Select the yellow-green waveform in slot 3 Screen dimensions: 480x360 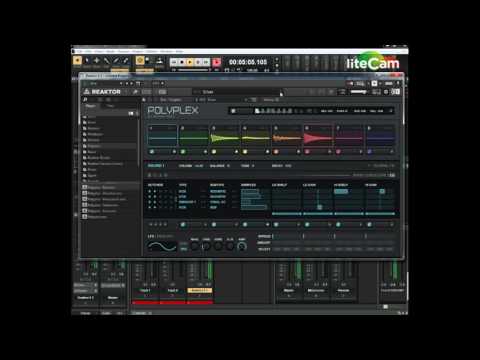click(x=225, y=138)
